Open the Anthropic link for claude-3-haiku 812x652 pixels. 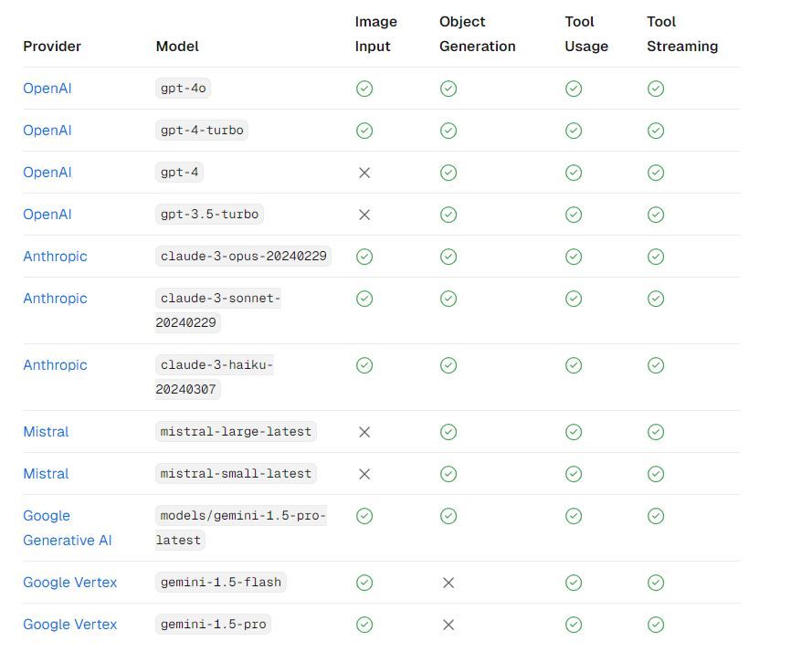pos(55,365)
